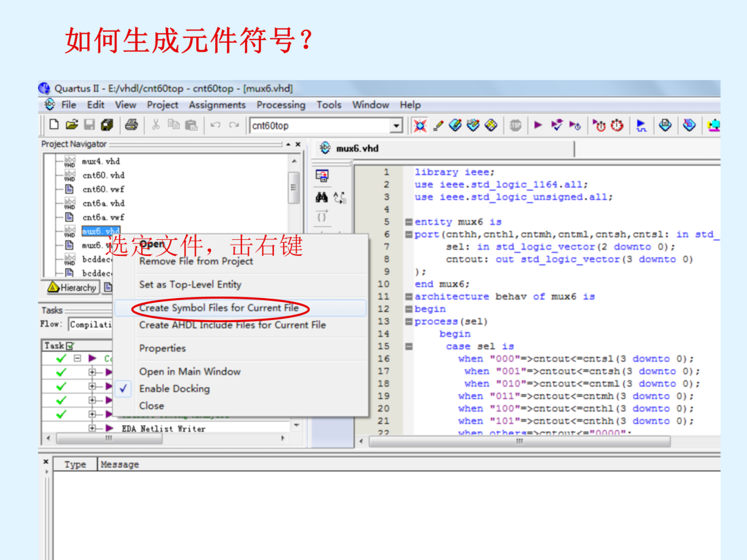Click the Assignment Editor pencil icon
The height and width of the screenshot is (560, 747).
[439, 126]
